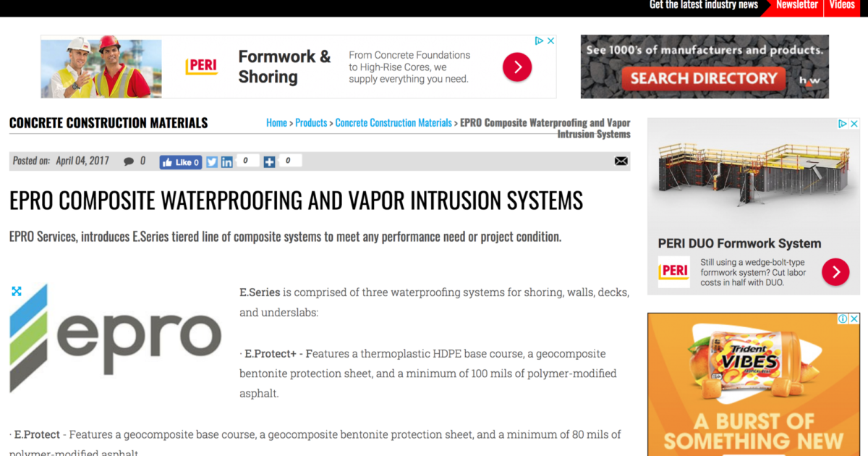Open the Newsletter tab

[798, 5]
